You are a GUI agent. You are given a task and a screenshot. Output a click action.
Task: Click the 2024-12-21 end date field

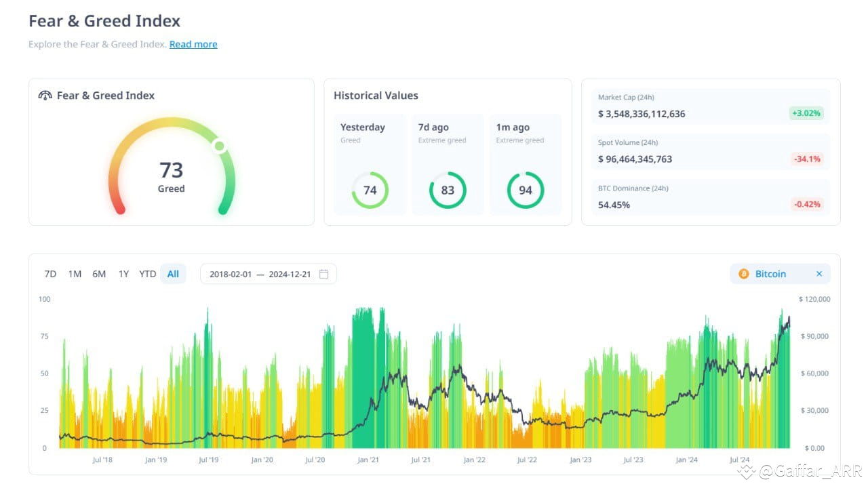(290, 275)
